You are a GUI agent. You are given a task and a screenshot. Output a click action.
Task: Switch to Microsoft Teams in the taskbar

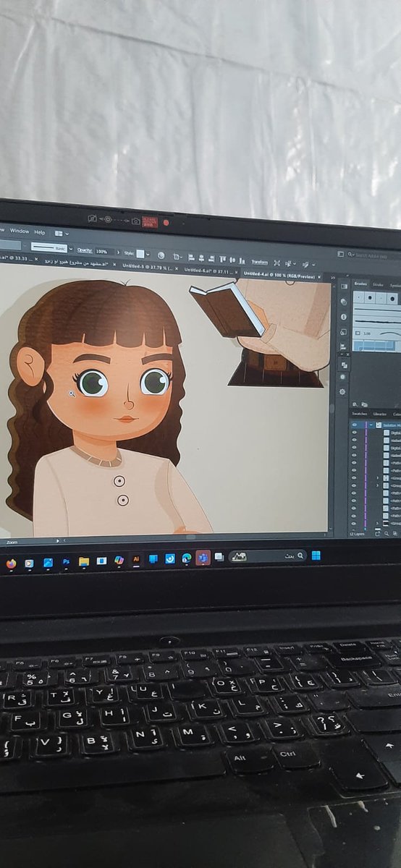coord(203,558)
